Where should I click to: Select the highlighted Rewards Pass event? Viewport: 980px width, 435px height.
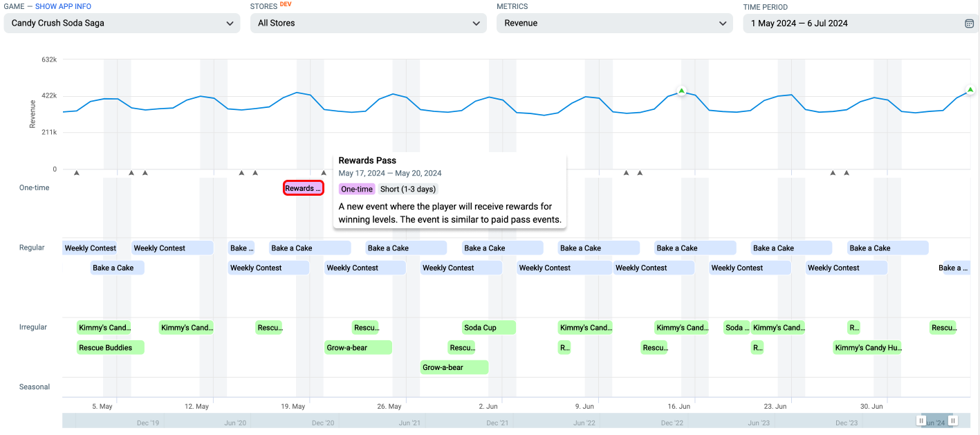pyautogui.click(x=304, y=188)
